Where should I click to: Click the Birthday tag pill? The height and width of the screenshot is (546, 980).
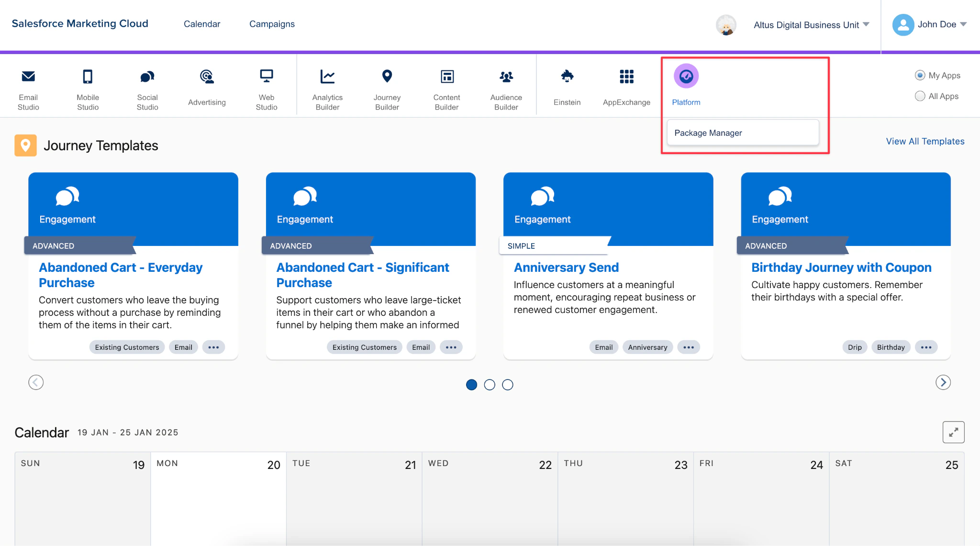[x=891, y=347]
